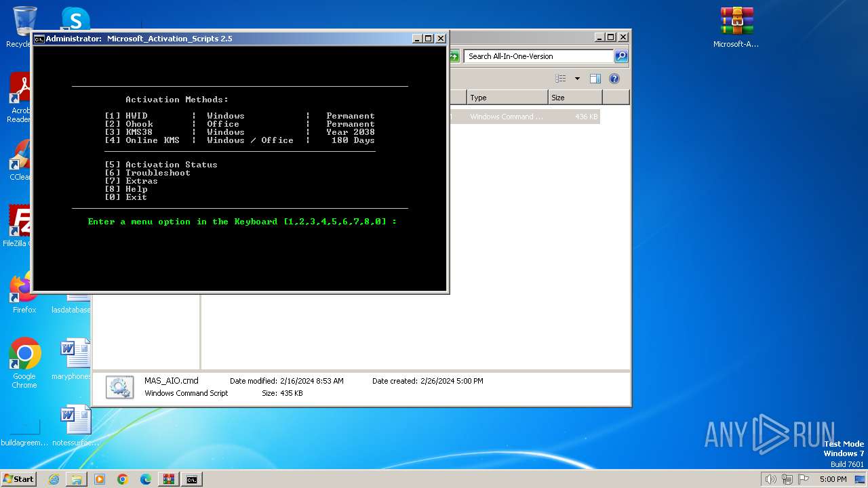The width and height of the screenshot is (868, 488).
Task: Sort files by the Size column
Action: (x=575, y=98)
